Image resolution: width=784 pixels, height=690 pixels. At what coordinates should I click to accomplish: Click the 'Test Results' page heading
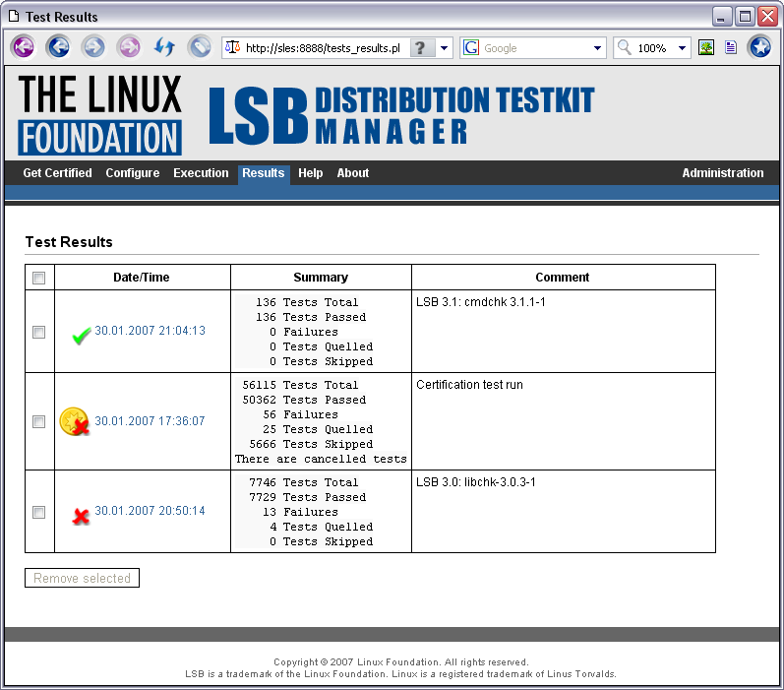point(69,242)
